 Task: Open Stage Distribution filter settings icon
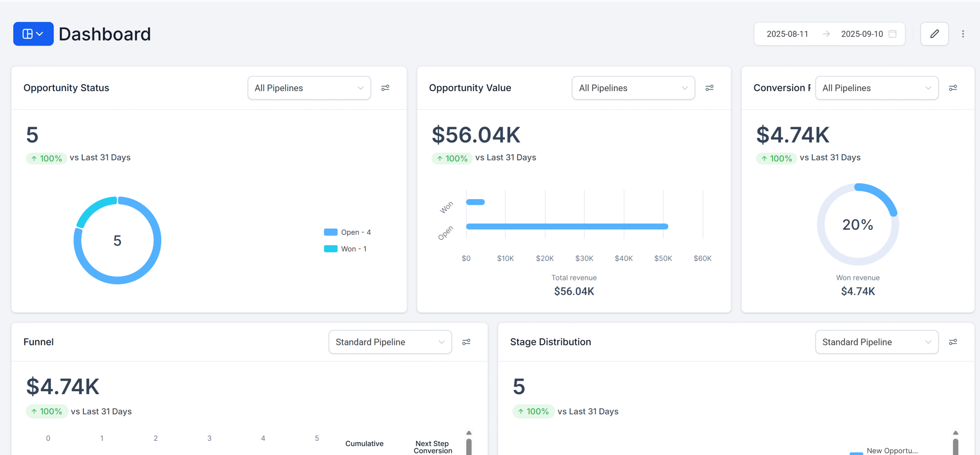(953, 342)
